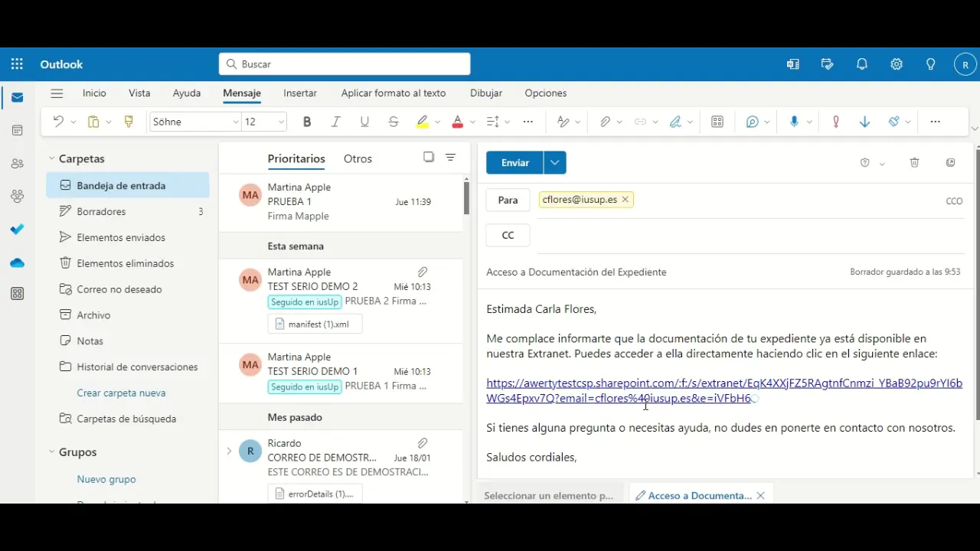Switch to the Insertar ribbon tab
Viewport: 980px width, 551px height.
click(x=300, y=93)
